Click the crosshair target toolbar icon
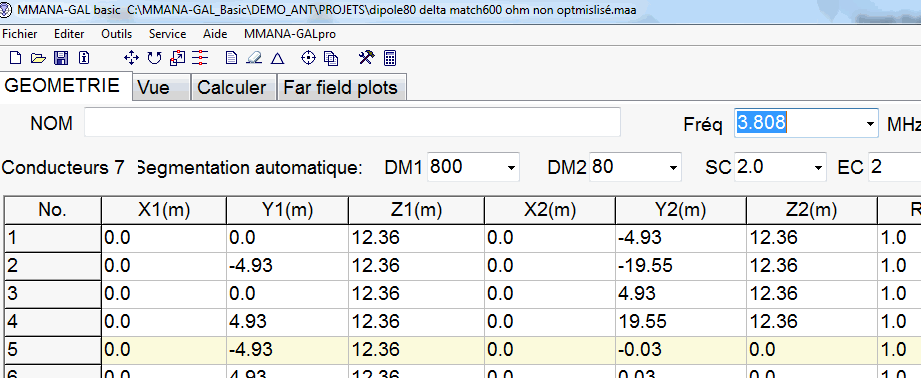 click(308, 58)
